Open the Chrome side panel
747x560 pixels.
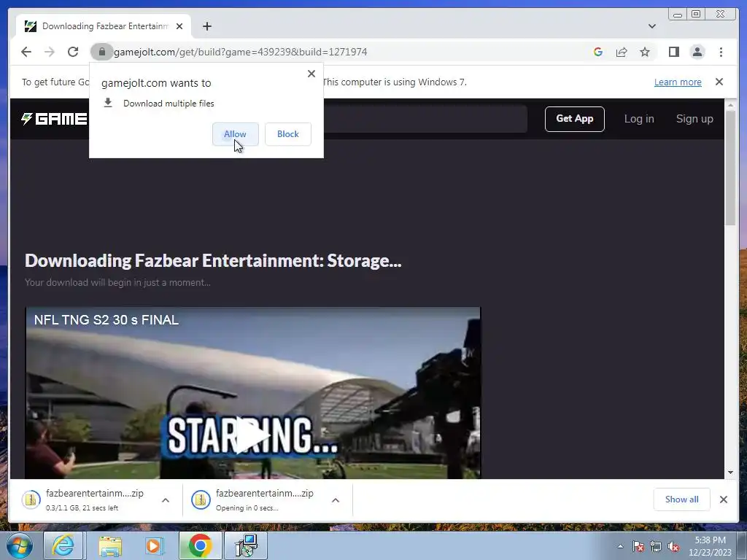673,52
